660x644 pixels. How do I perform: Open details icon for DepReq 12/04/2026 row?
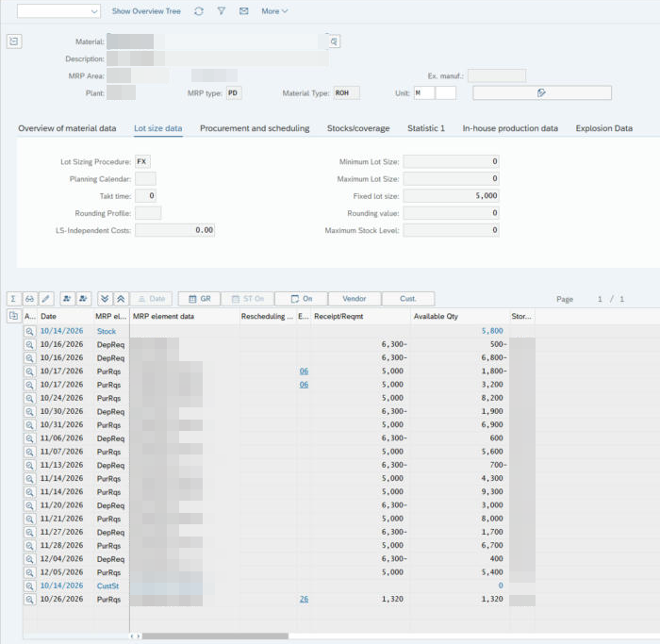click(29, 559)
